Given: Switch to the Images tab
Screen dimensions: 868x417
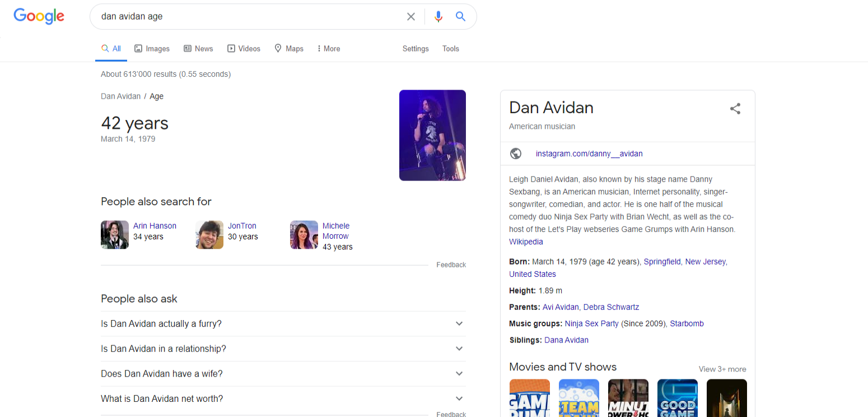Looking at the screenshot, I should tap(152, 49).
